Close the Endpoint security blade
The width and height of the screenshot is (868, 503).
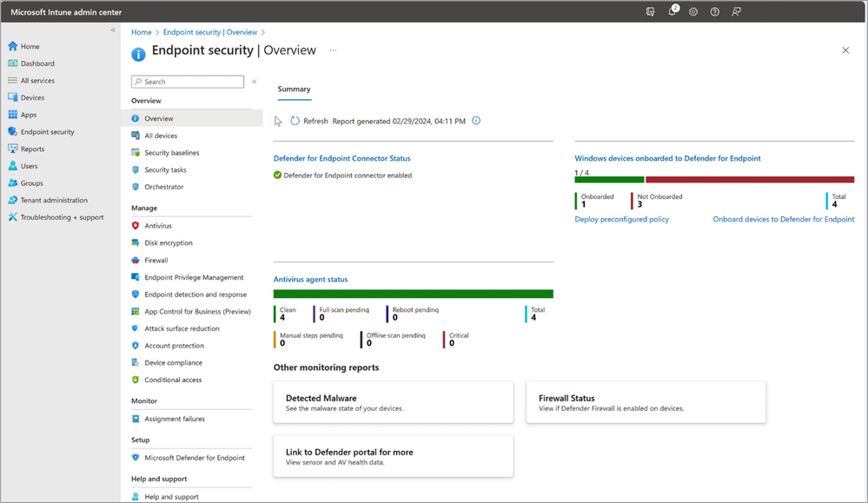(x=845, y=50)
